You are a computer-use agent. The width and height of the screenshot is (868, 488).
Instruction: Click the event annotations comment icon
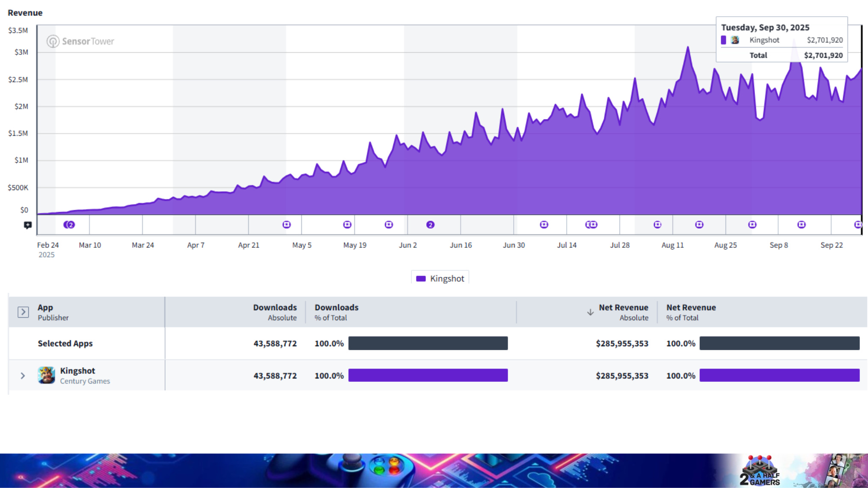pos(28,225)
